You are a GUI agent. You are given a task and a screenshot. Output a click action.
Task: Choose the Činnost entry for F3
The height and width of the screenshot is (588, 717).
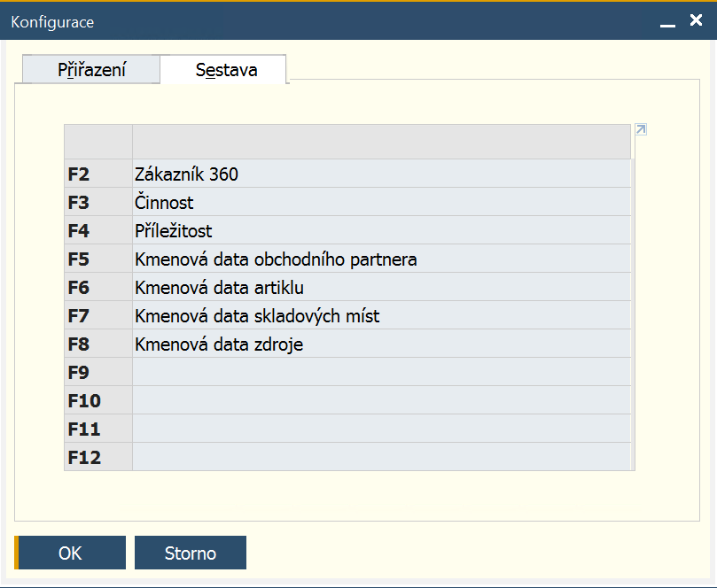[x=381, y=202]
